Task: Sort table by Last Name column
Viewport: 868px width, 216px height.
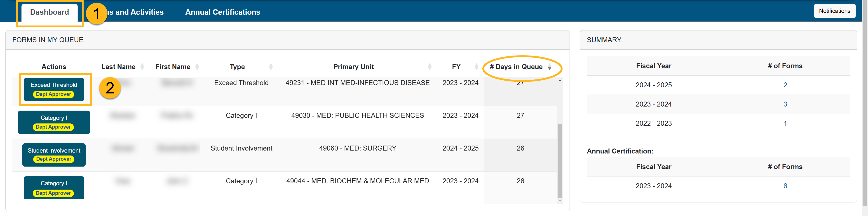Action: [142, 67]
